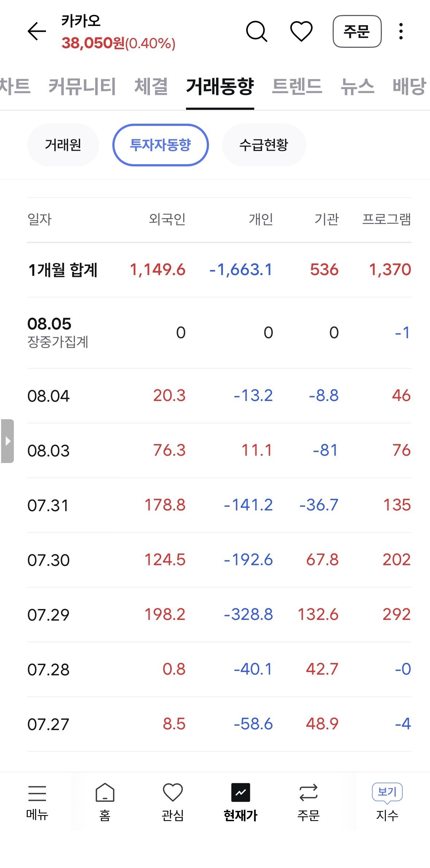Image resolution: width=430 pixels, height=868 pixels.
Task: Open the three-dot more options menu
Action: [x=401, y=31]
